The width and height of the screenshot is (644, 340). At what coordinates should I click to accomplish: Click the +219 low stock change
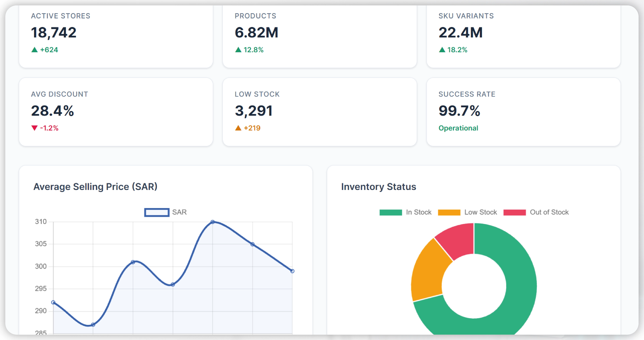[252, 128]
